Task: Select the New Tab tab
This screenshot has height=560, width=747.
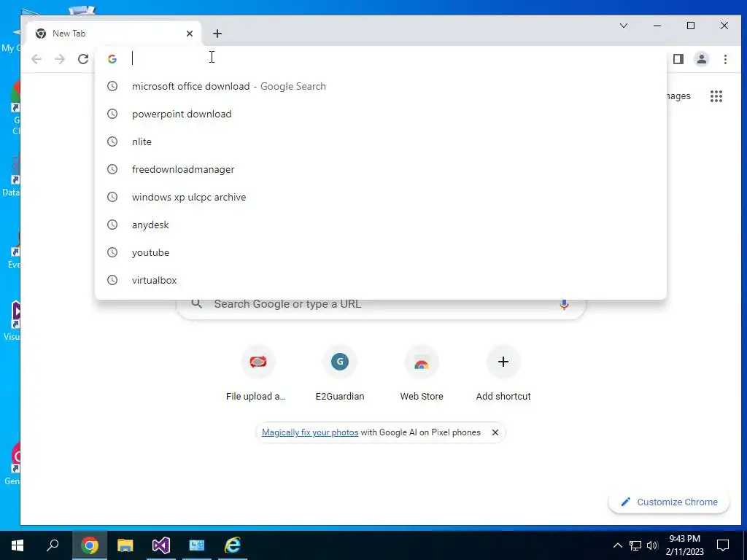Action: (113, 34)
